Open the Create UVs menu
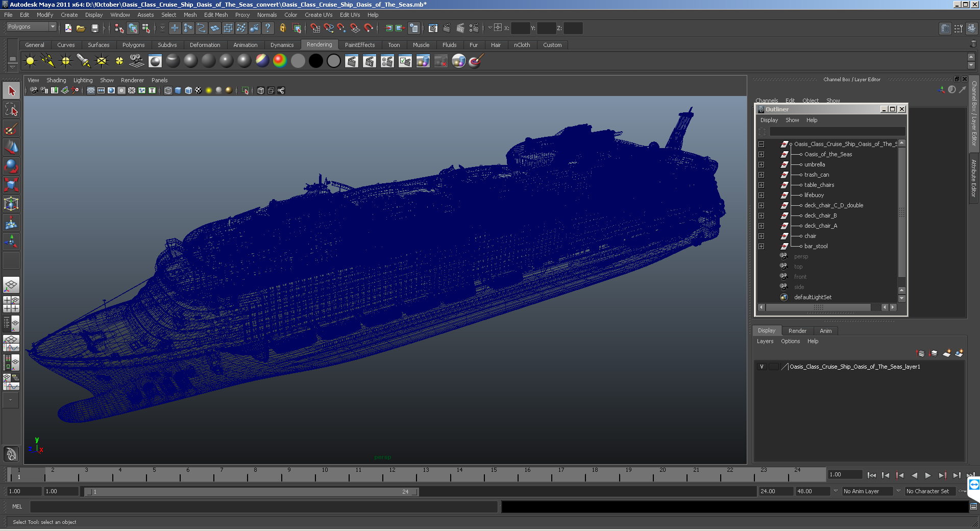980x531 pixels. 318,15
